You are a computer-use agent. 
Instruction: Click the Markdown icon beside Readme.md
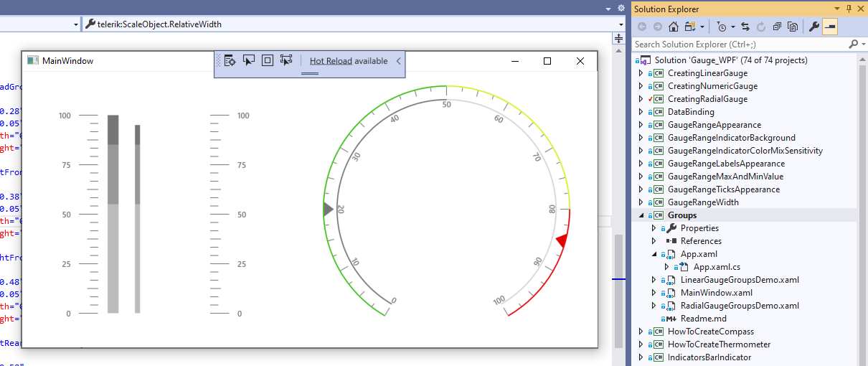[x=671, y=319]
